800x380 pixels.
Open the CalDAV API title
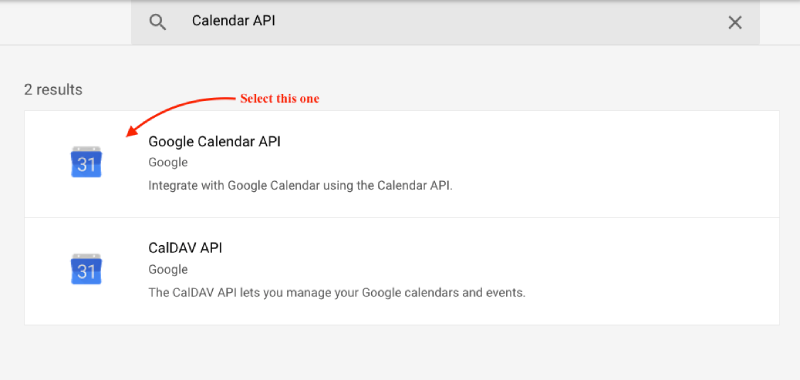click(x=185, y=248)
